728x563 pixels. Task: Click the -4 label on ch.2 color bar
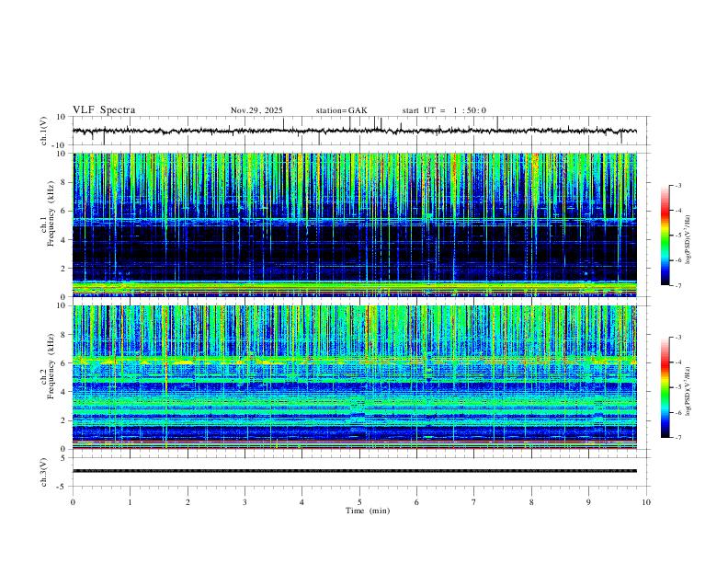pyautogui.click(x=677, y=362)
